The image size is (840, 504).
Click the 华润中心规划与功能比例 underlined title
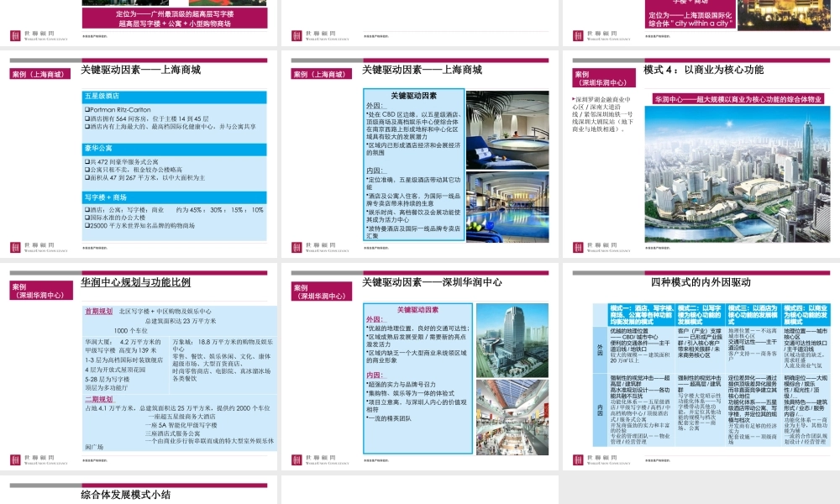135,282
